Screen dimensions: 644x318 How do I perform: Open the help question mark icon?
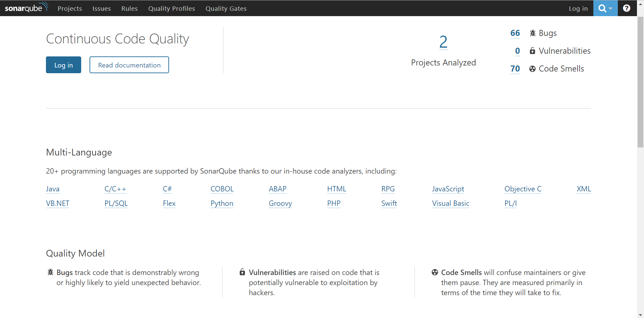[x=627, y=8]
